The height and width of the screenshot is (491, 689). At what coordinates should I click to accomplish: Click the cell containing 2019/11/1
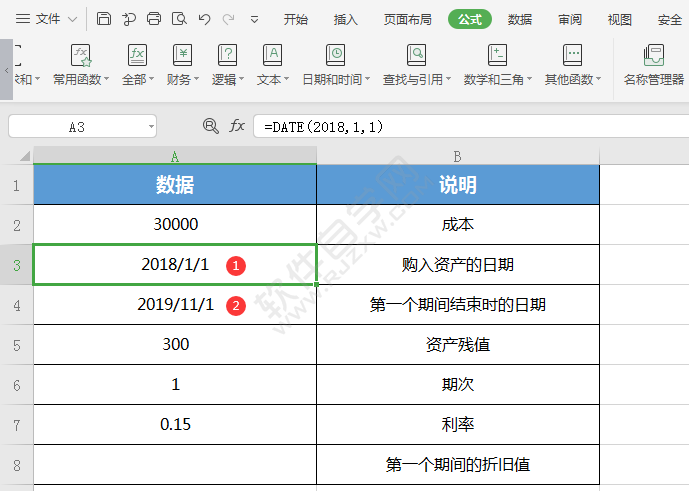tap(175, 305)
